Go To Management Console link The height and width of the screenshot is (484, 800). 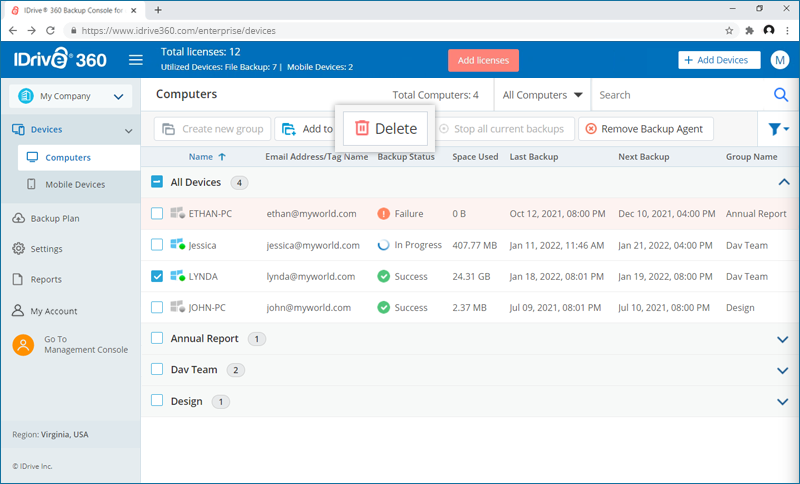pyautogui.click(x=86, y=345)
